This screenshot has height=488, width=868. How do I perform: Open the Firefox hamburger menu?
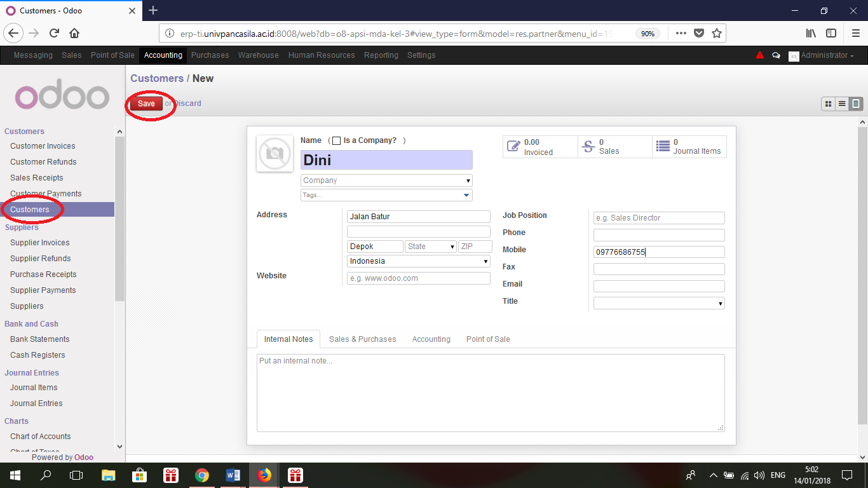point(855,33)
